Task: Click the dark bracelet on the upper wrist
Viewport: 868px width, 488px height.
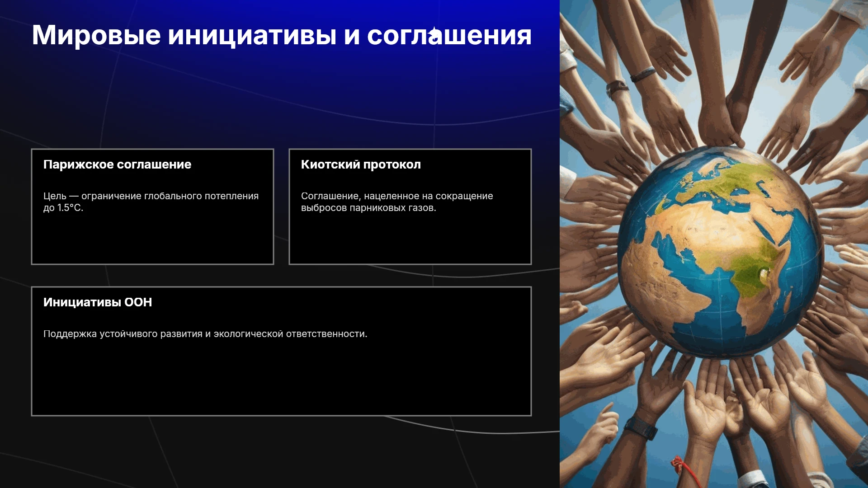Action: (x=643, y=74)
